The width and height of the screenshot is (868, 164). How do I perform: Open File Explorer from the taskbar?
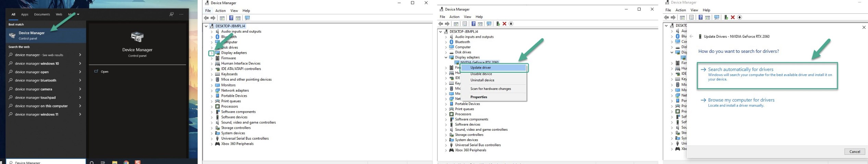[x=114, y=162]
